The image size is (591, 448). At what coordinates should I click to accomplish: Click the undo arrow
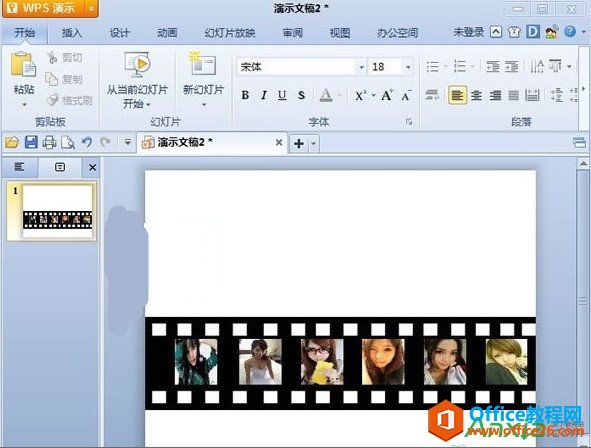pyautogui.click(x=87, y=142)
